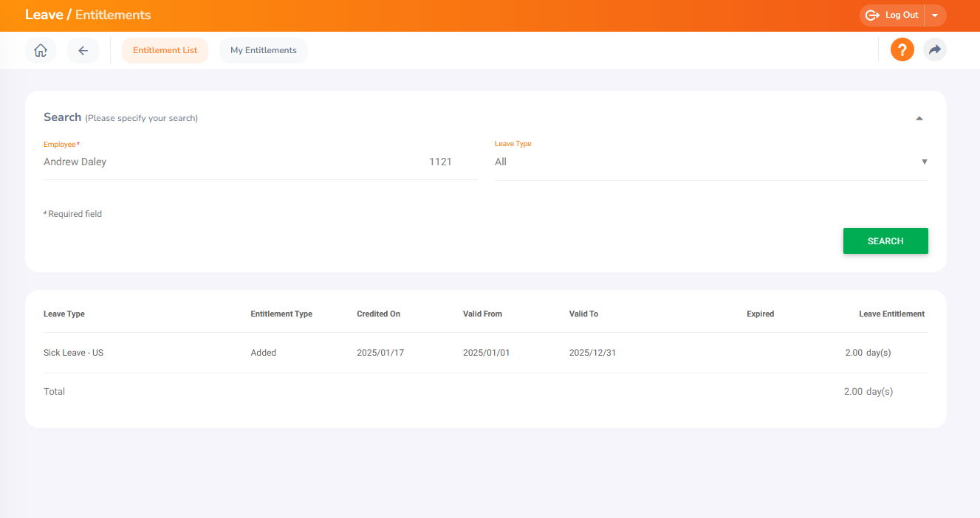This screenshot has width=980, height=518.
Task: Collapse the Search section with its chevron
Action: click(919, 117)
